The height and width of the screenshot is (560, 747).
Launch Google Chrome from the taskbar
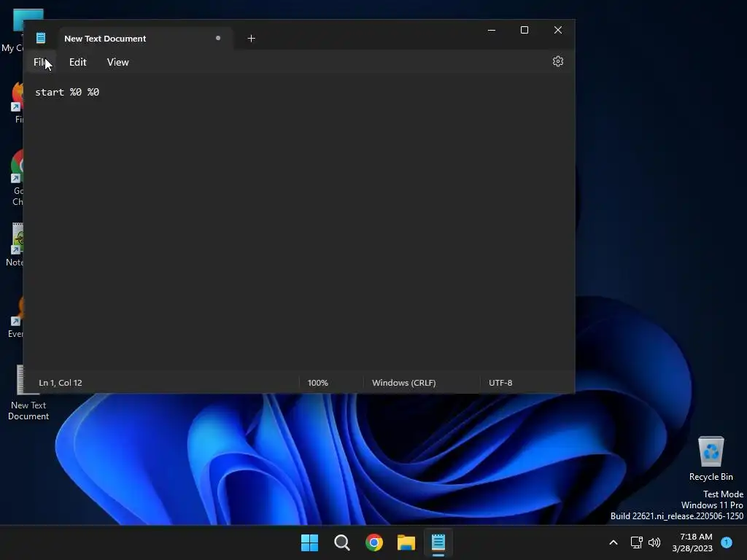coord(374,542)
